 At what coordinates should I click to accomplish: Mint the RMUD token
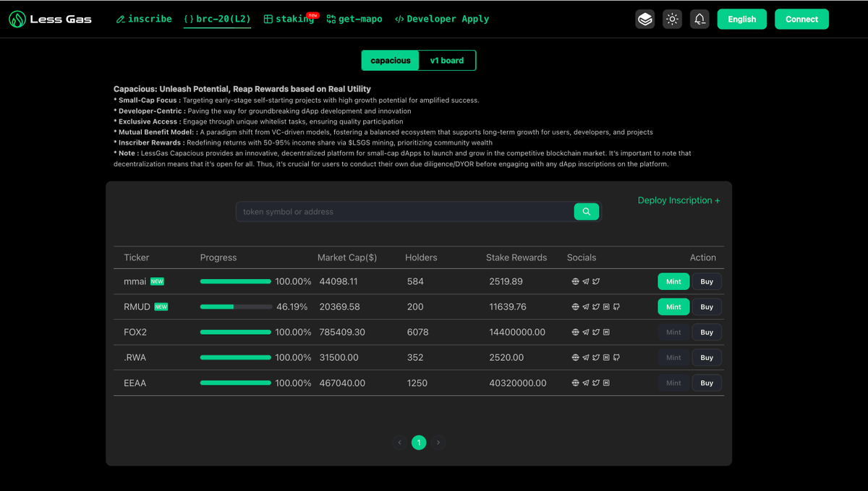[x=673, y=307]
